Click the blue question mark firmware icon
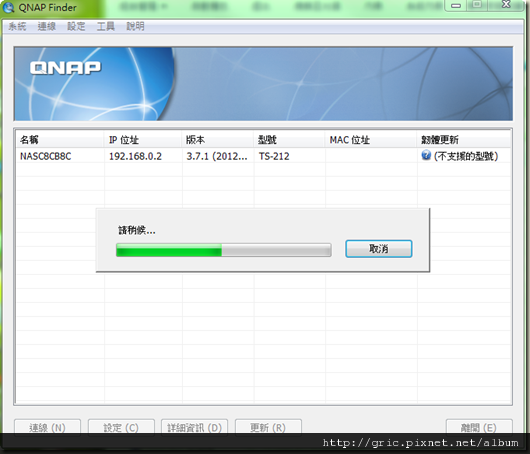This screenshot has width=530, height=454. click(x=426, y=155)
